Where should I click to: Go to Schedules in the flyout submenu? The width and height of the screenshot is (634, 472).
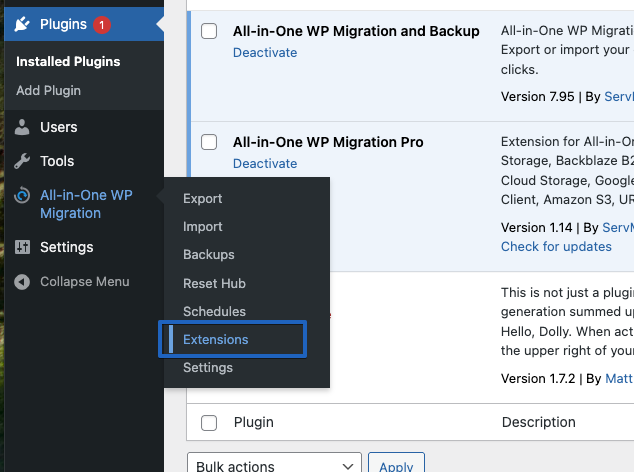tap(214, 312)
